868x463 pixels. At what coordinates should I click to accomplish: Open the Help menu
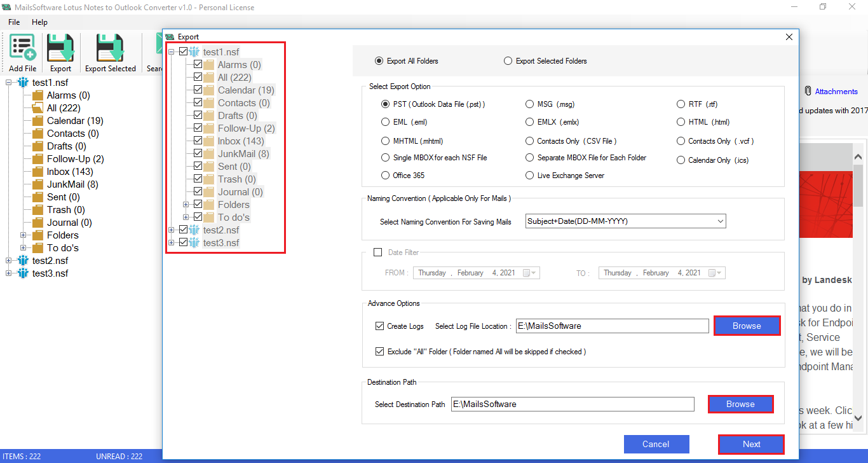[x=39, y=22]
